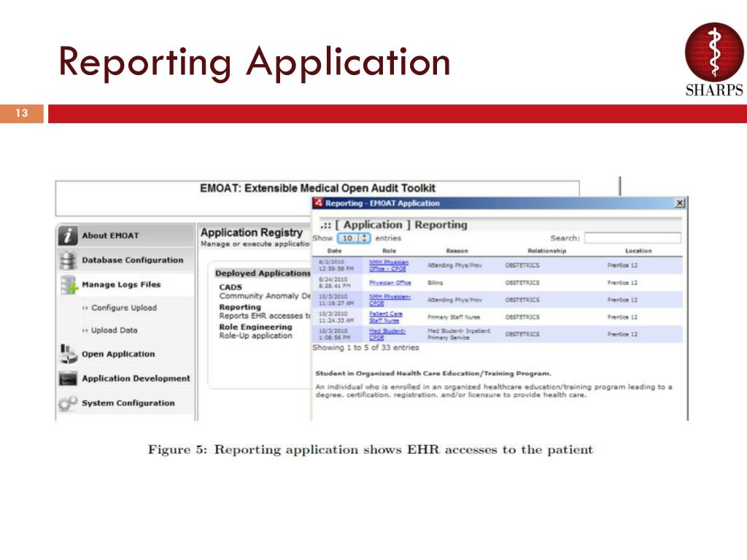Screen dimensions: 747x560
Task: Click the slide number 13 badge
Action: point(22,113)
